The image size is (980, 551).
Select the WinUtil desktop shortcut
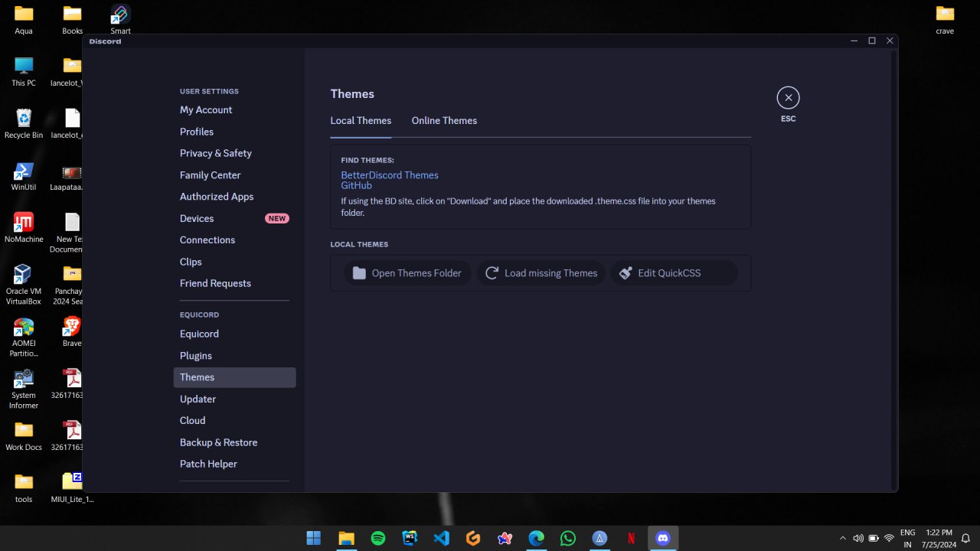24,176
